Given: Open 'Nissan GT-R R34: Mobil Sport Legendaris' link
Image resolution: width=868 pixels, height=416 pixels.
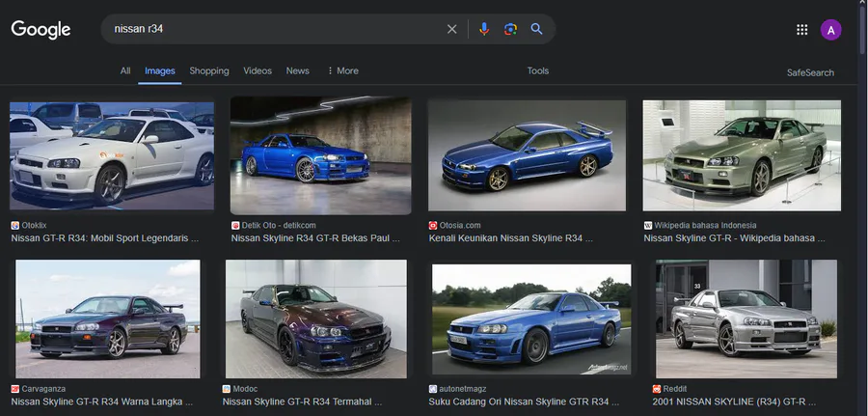Looking at the screenshot, I should click(104, 238).
